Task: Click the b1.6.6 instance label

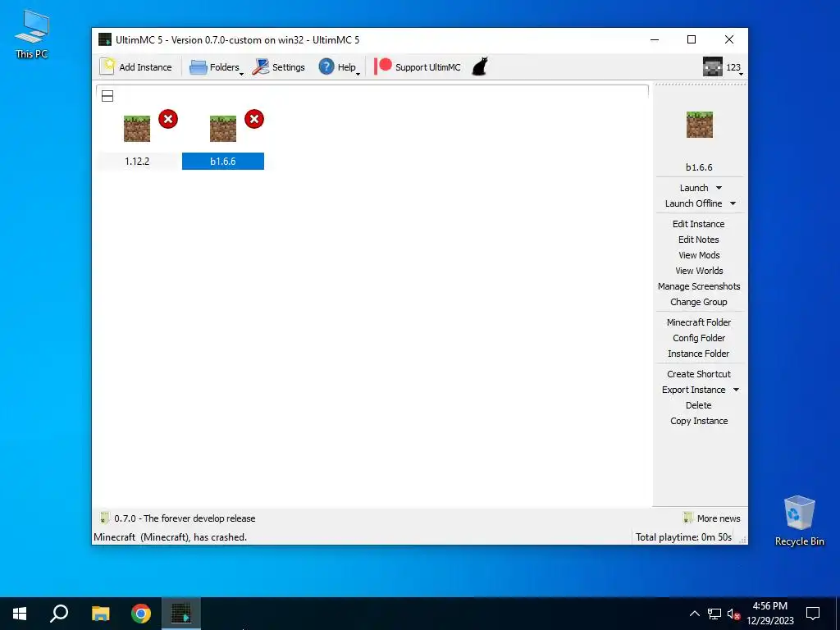Action: click(x=223, y=162)
